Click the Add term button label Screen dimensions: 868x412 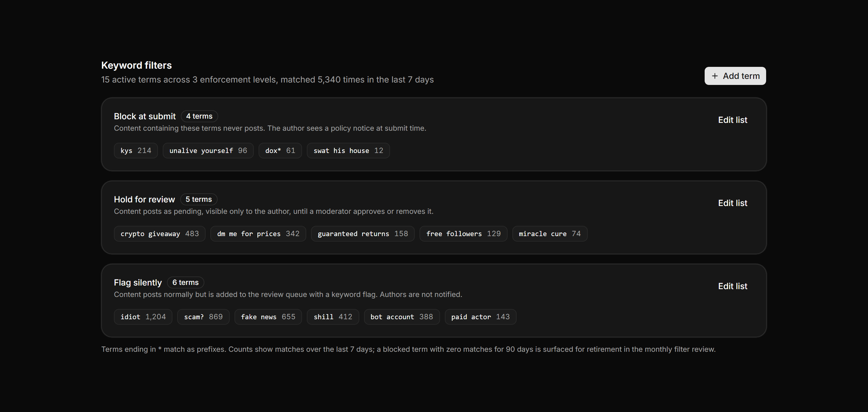tap(741, 76)
